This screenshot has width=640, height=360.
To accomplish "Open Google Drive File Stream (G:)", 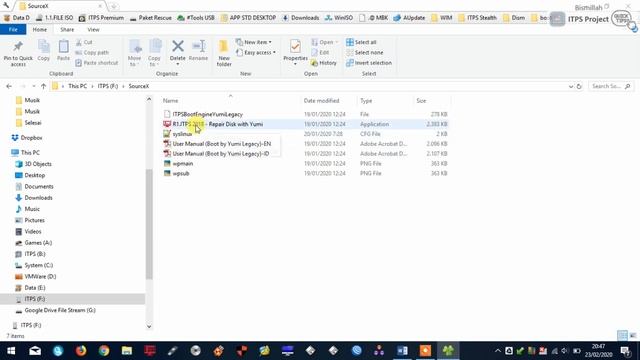I will (55, 311).
